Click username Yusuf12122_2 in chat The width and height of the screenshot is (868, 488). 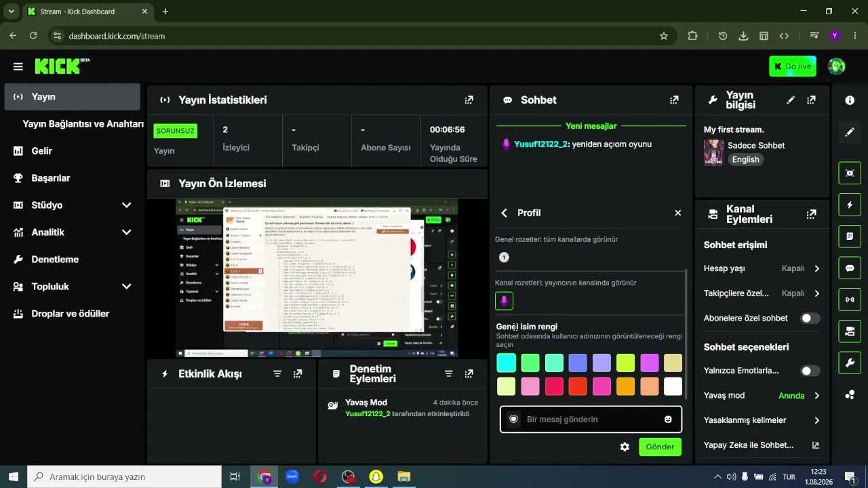coord(540,144)
